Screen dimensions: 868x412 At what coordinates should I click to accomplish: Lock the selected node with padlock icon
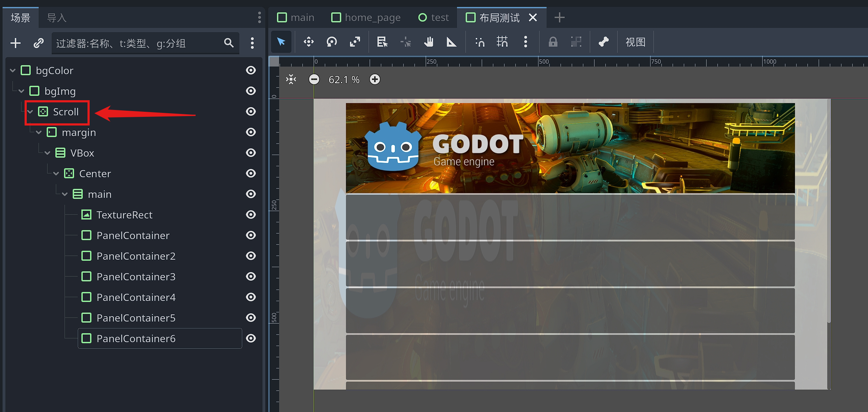click(553, 42)
